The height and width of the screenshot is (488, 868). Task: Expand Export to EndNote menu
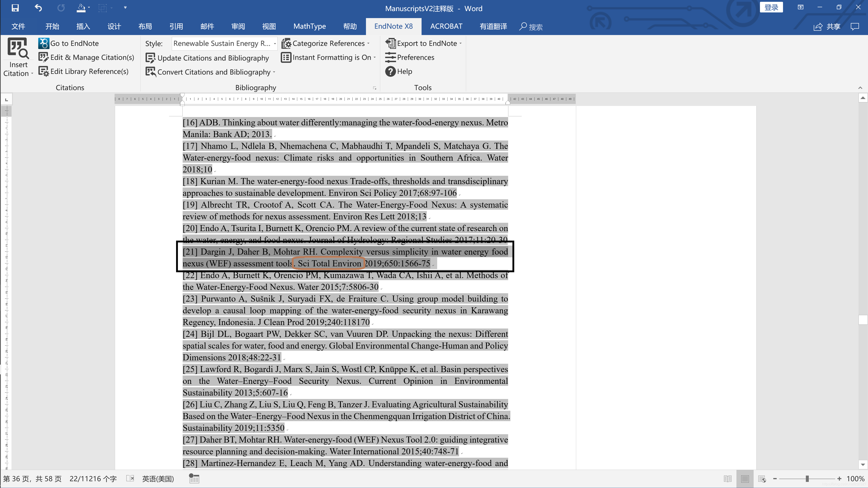click(x=461, y=43)
